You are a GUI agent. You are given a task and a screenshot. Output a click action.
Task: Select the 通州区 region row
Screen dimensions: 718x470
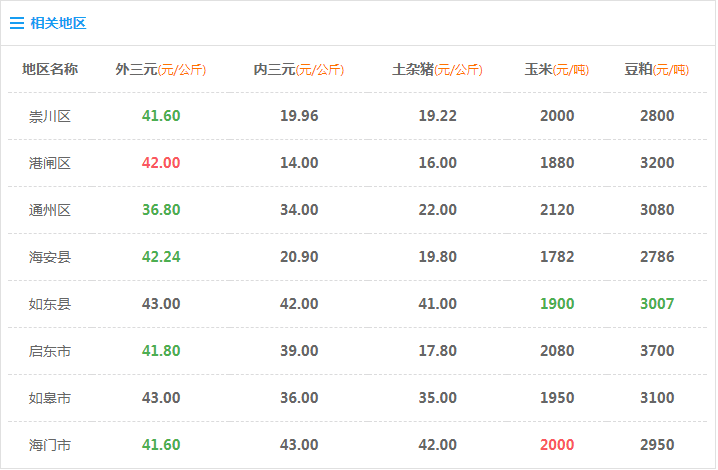point(50,210)
